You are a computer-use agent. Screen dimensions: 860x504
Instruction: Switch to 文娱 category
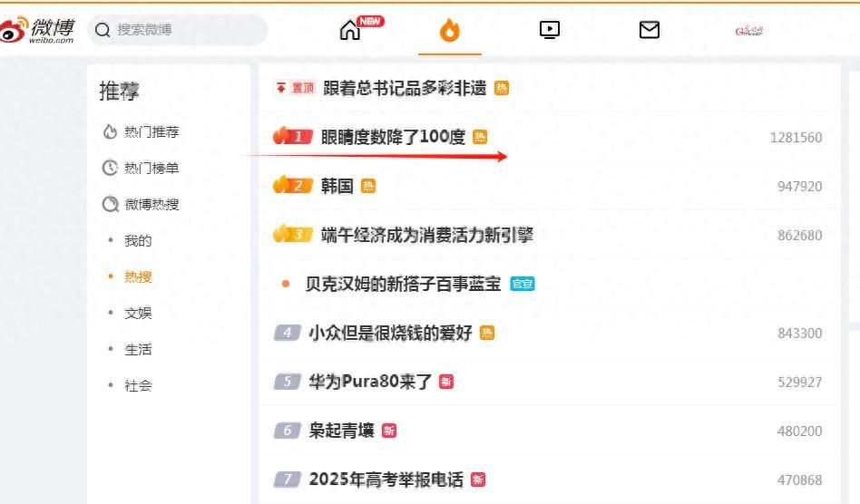[x=138, y=313]
